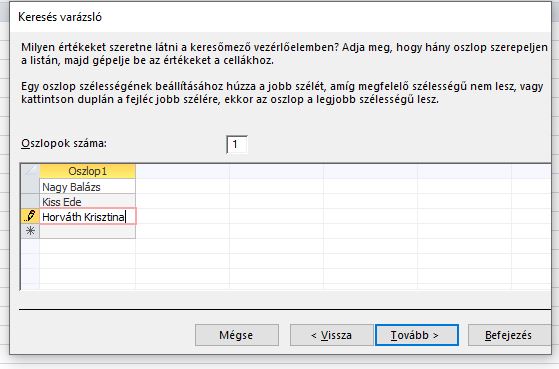Image resolution: width=559 pixels, height=369 pixels.
Task: Select the row selector beside Nagy Balázs
Action: tap(30, 186)
